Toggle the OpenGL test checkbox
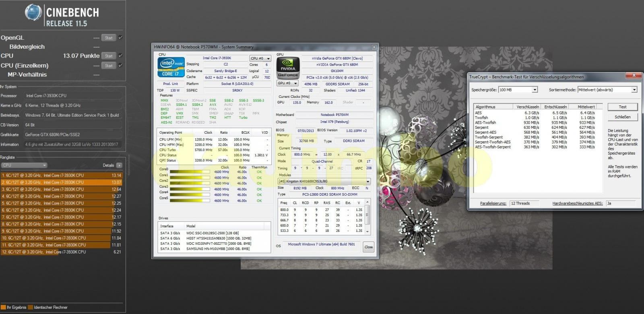The height and width of the screenshot is (314, 644). (x=120, y=37)
